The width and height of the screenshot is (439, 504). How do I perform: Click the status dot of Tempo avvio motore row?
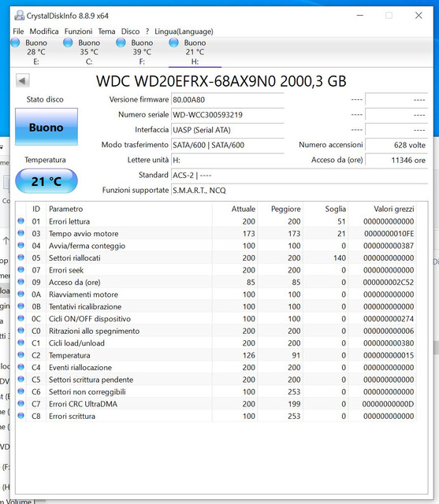click(x=21, y=233)
